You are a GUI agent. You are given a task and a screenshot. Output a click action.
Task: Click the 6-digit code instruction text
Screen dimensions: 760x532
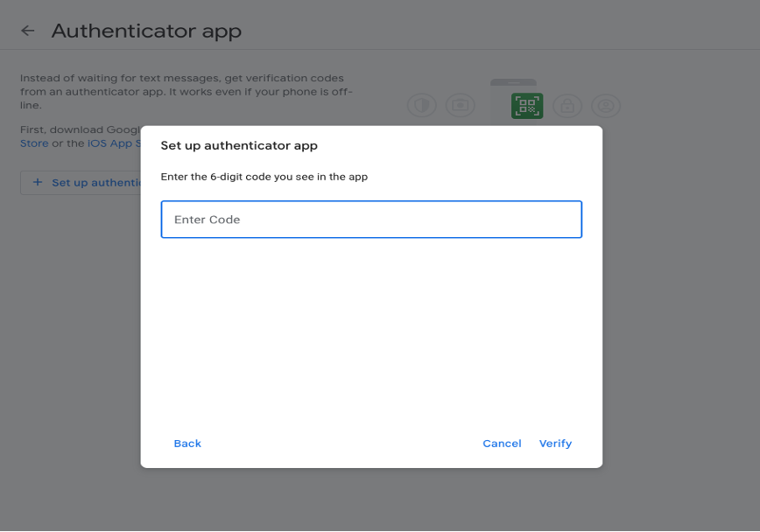point(264,177)
